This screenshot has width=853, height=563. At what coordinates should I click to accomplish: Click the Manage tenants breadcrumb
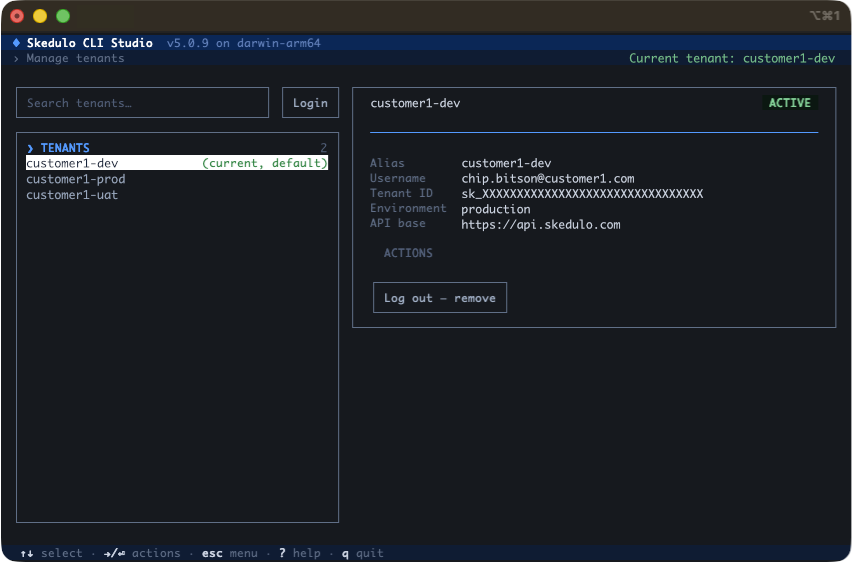coord(75,58)
